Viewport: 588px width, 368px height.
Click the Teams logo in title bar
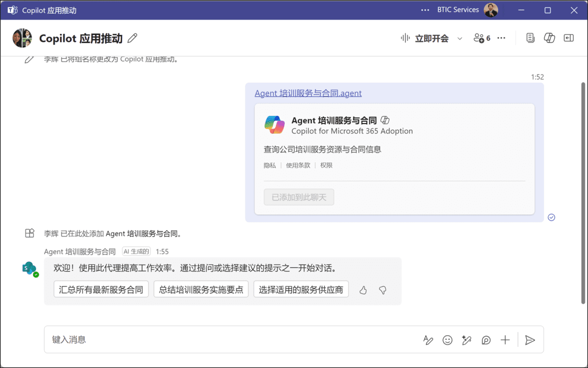[x=13, y=10]
